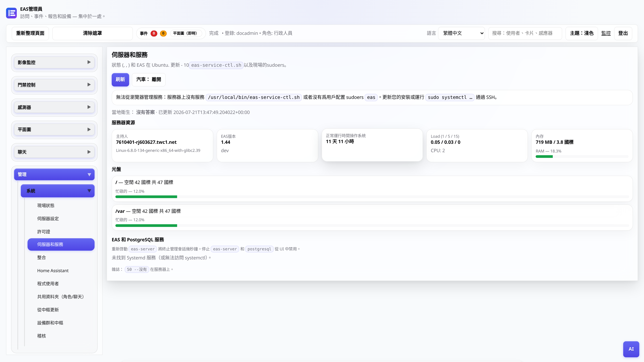Viewport: 644px width, 362px height.
Task: Click the red event counter badge
Action: pos(154,33)
